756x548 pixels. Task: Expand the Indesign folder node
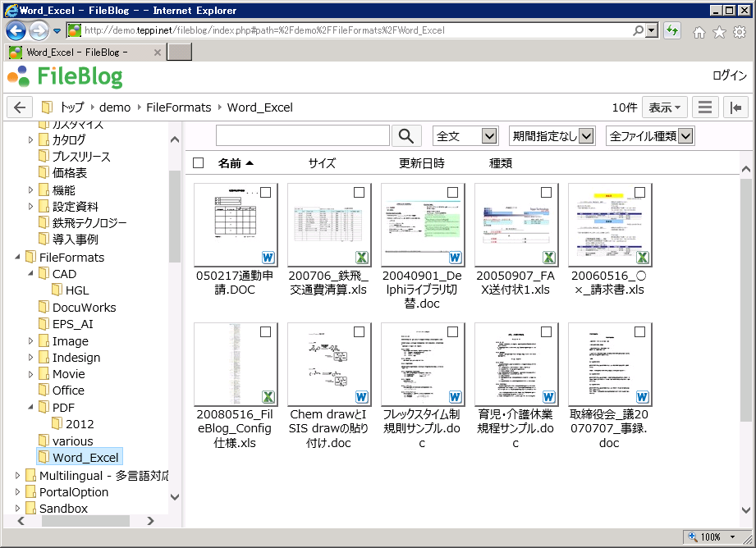31,357
